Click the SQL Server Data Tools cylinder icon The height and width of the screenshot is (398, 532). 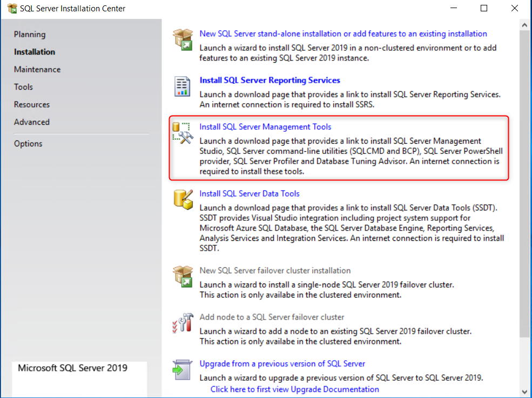[x=183, y=199]
